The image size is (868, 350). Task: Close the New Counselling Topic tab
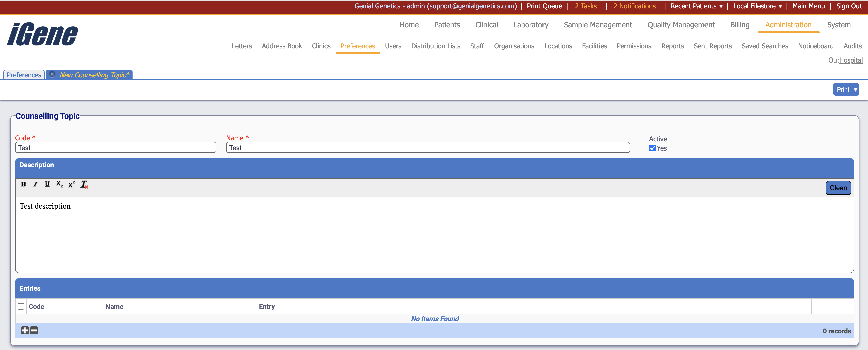[x=52, y=74]
